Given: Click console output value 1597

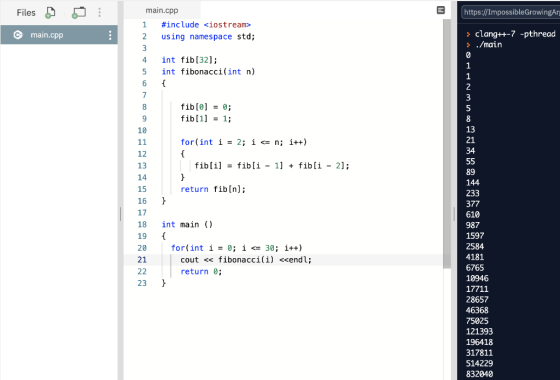Looking at the screenshot, I should [475, 236].
